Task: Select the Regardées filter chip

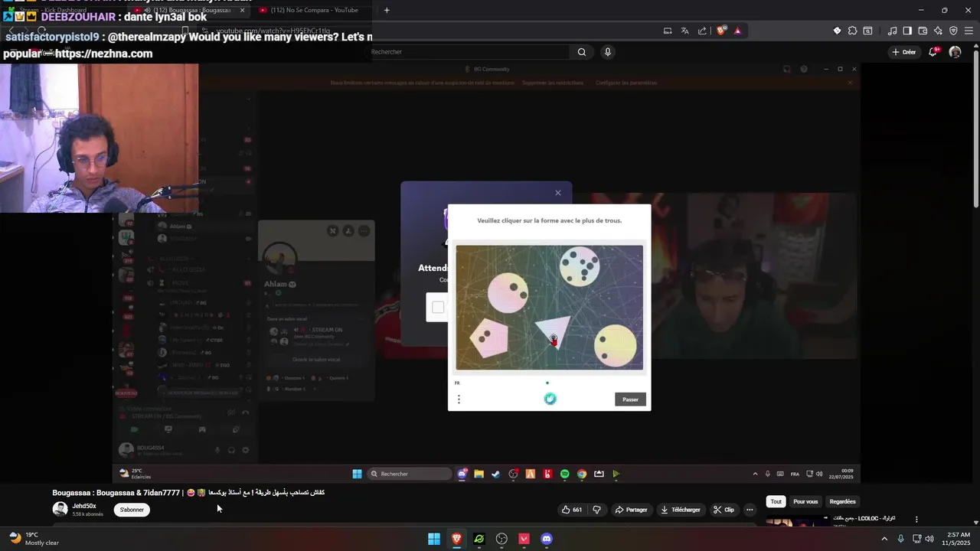Action: coord(842,501)
